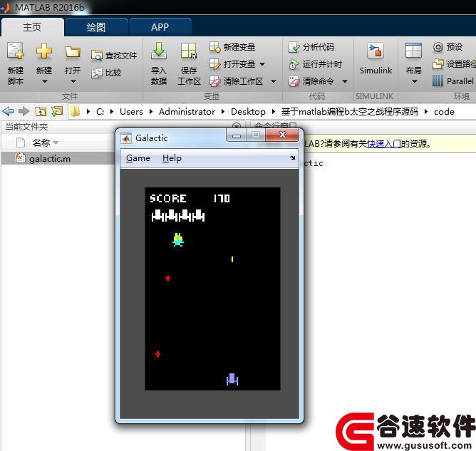The width and height of the screenshot is (476, 451).
Task: Click Clear Commands (清除命令) button
Action: pos(311,81)
